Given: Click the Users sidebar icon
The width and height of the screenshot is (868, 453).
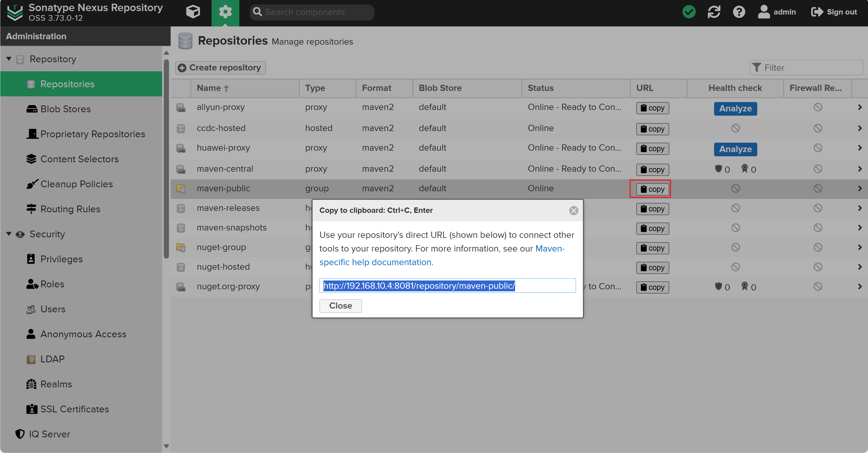Looking at the screenshot, I should (31, 309).
